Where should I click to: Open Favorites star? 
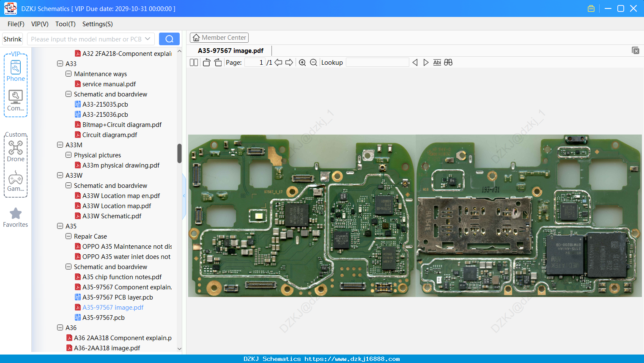pos(16,217)
